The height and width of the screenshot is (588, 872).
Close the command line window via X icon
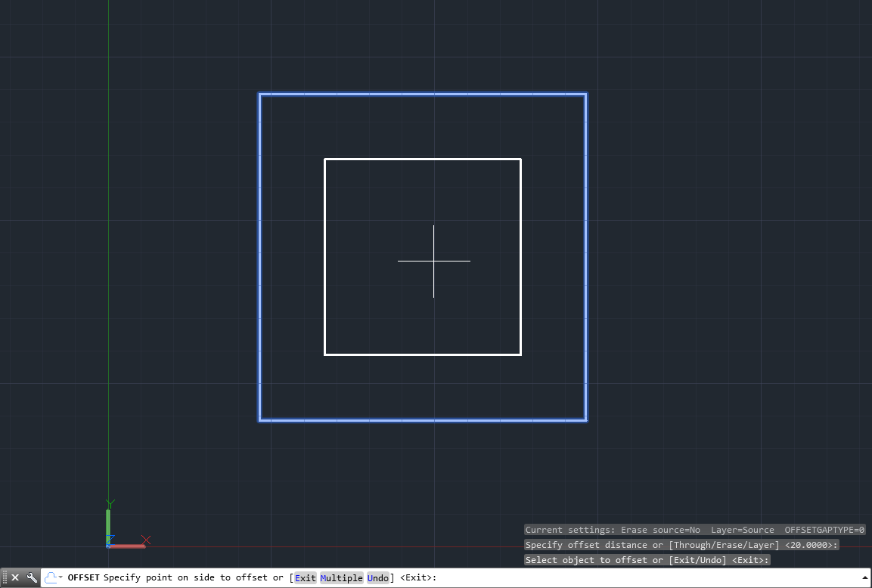point(15,577)
